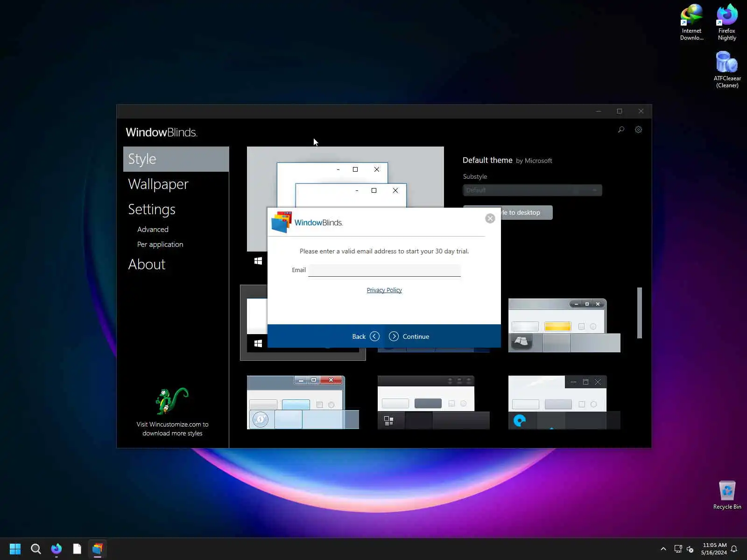The width and height of the screenshot is (747, 560).
Task: Select the white style thumbnail with Edge icon
Action: tap(564, 402)
